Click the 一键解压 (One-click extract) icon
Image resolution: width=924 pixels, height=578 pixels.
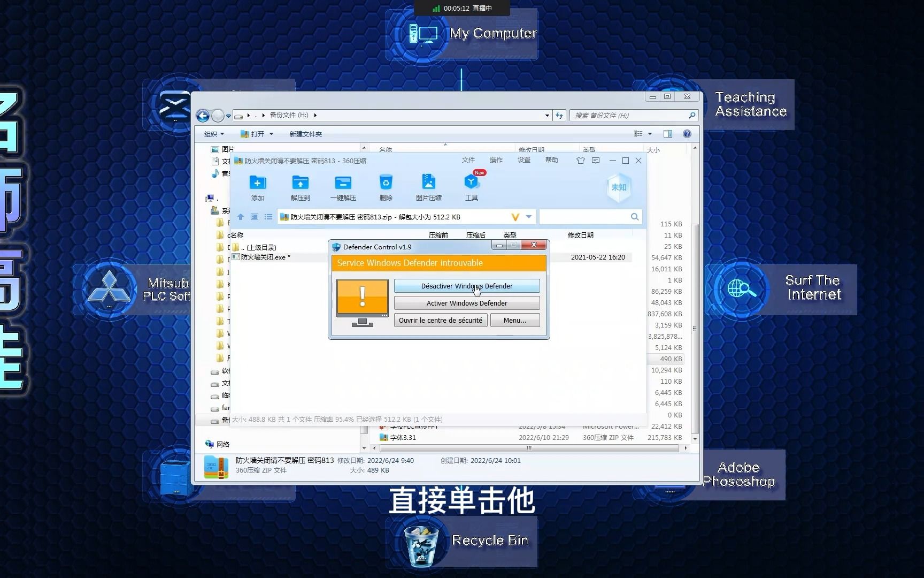(x=343, y=187)
